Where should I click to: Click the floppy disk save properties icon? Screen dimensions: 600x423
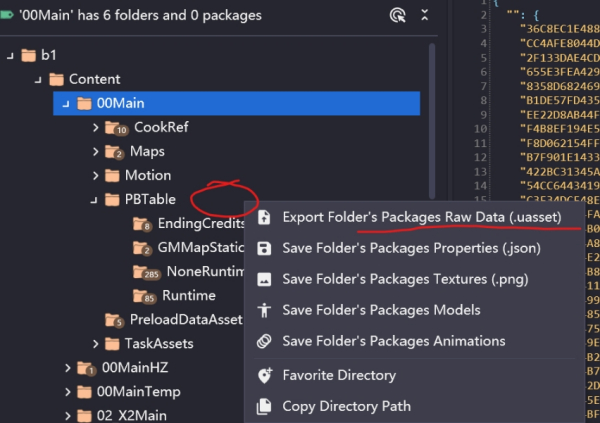(264, 248)
